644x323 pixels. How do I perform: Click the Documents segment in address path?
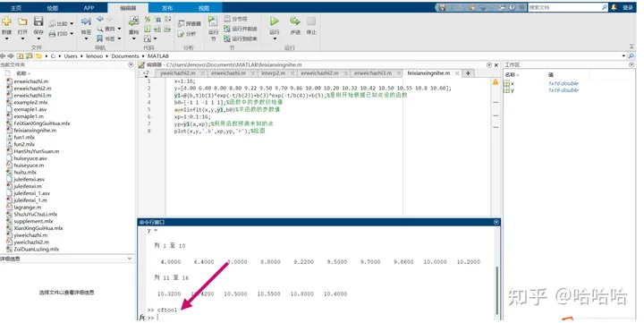(125, 55)
